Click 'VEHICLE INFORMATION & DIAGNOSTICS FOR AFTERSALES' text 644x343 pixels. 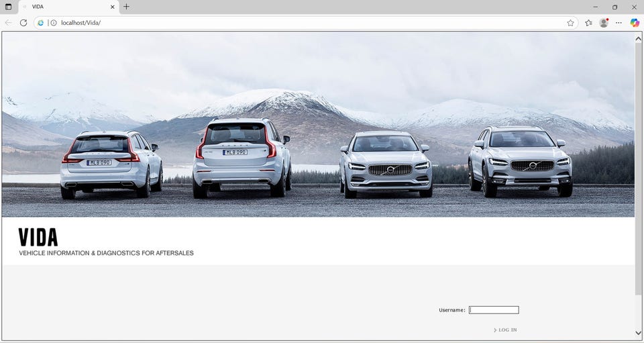pos(106,253)
